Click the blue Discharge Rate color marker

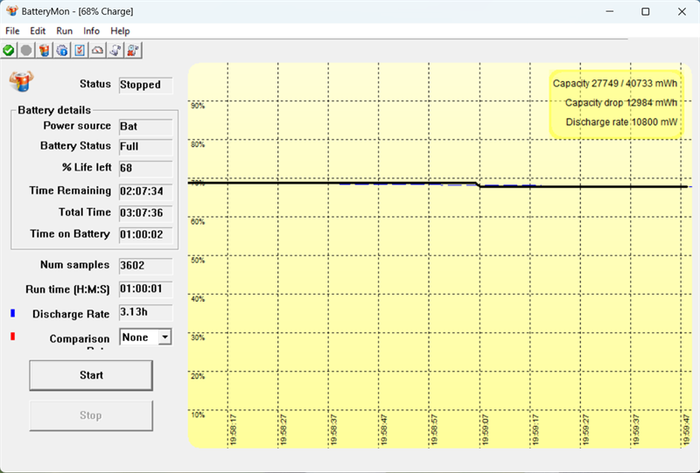tap(12, 314)
